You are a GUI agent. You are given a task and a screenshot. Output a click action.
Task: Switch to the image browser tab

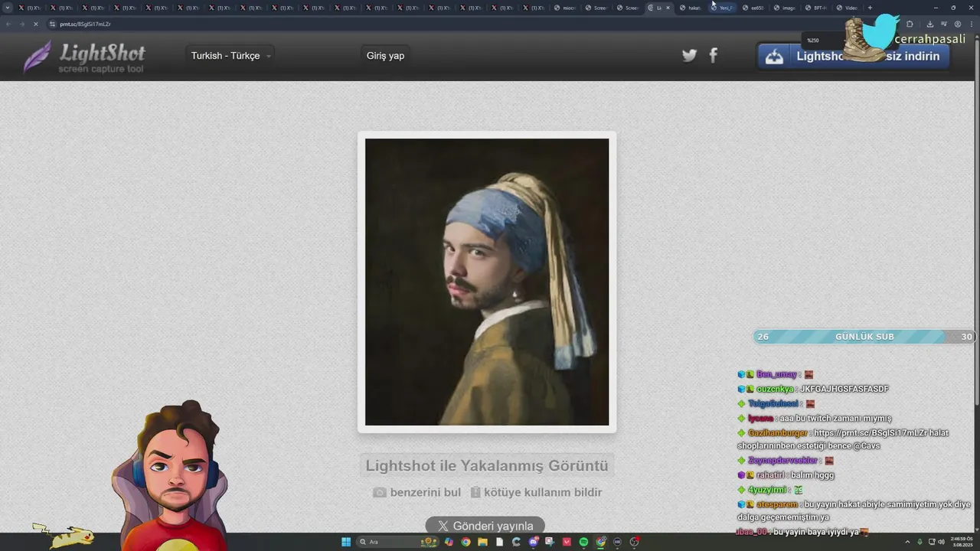[x=785, y=8]
